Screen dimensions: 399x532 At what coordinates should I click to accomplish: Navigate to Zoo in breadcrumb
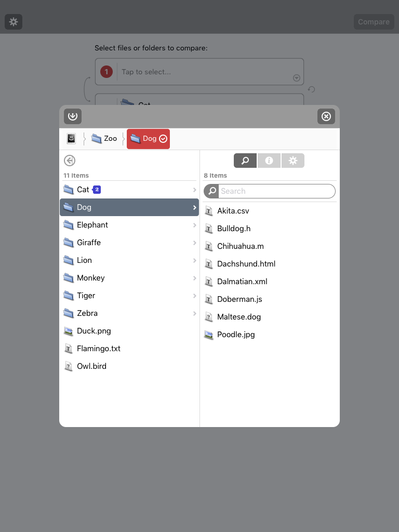point(104,138)
